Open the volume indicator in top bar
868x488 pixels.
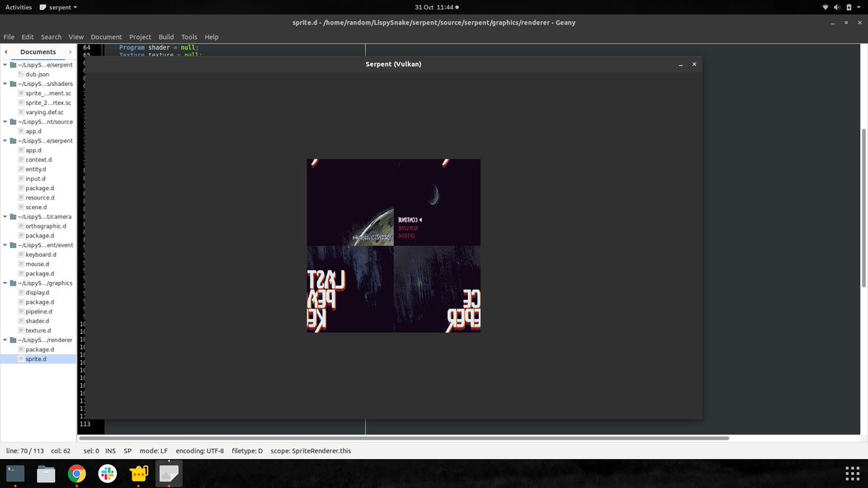point(838,7)
